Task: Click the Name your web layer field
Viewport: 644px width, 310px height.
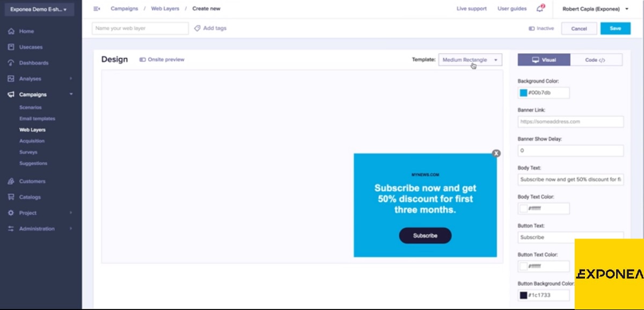Action: (140, 28)
